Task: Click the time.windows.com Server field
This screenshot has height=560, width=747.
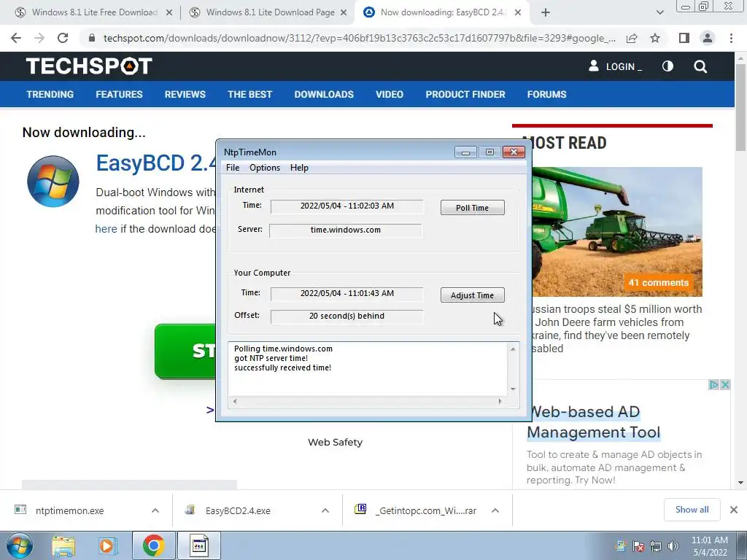Action: point(345,230)
